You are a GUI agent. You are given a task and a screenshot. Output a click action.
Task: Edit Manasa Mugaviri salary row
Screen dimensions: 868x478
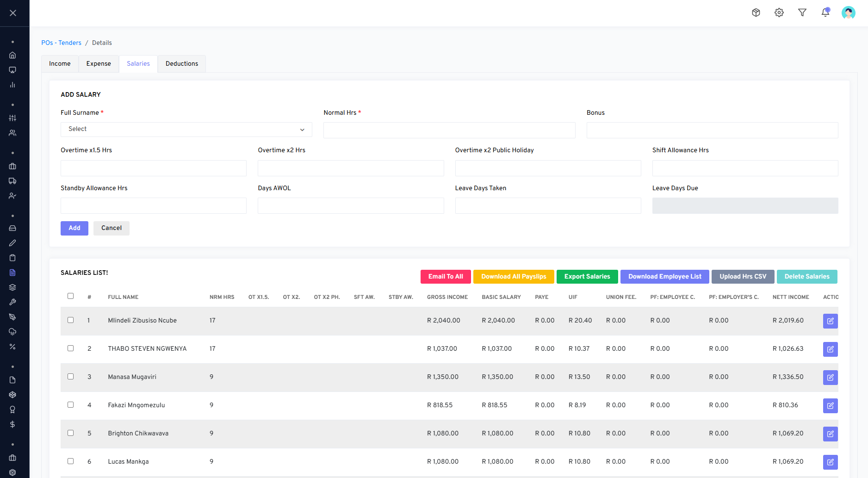tap(831, 377)
